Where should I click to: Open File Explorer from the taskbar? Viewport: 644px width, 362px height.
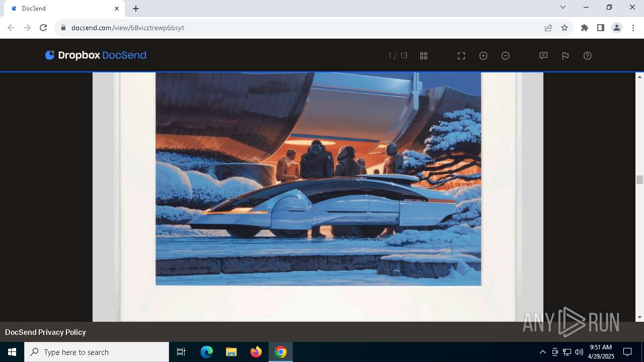pyautogui.click(x=231, y=352)
